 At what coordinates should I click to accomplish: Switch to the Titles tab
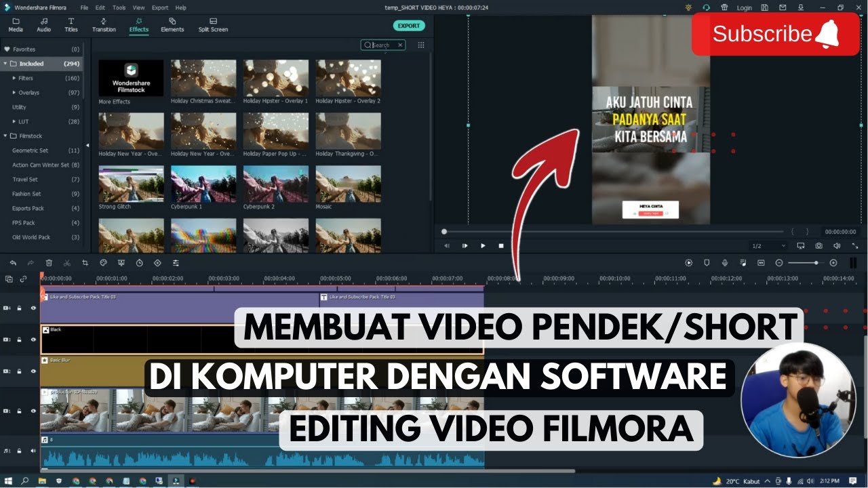click(x=71, y=25)
